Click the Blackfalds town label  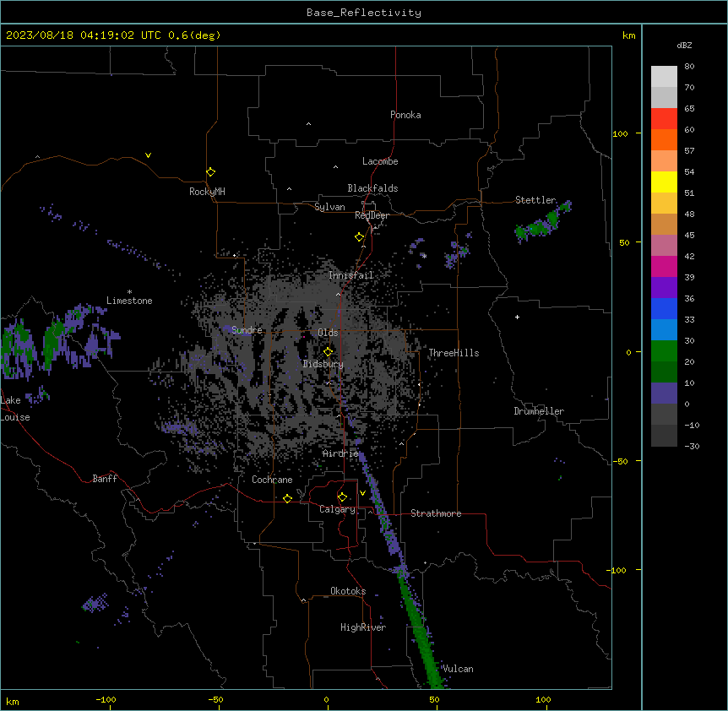[372, 188]
